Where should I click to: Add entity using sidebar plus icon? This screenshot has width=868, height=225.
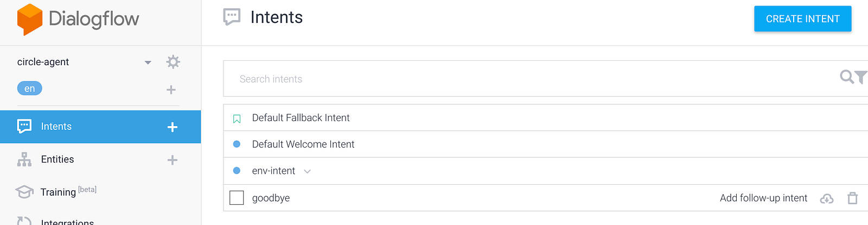(173, 160)
